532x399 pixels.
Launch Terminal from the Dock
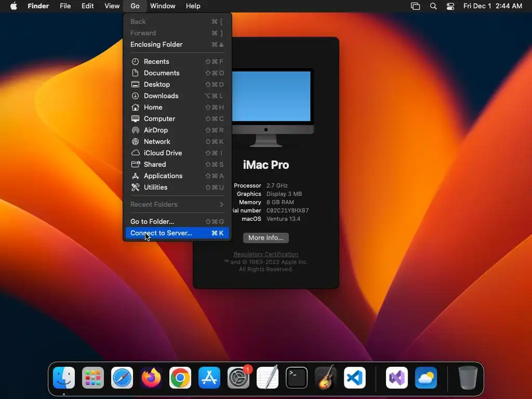coord(297,378)
